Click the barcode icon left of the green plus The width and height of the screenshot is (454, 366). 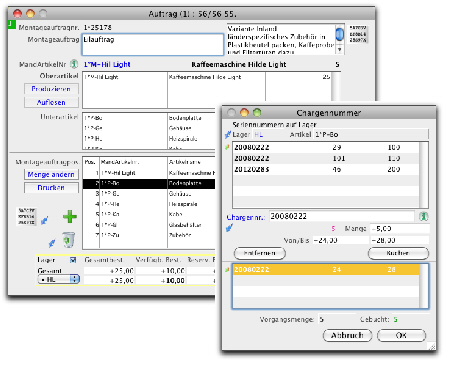click(x=26, y=216)
